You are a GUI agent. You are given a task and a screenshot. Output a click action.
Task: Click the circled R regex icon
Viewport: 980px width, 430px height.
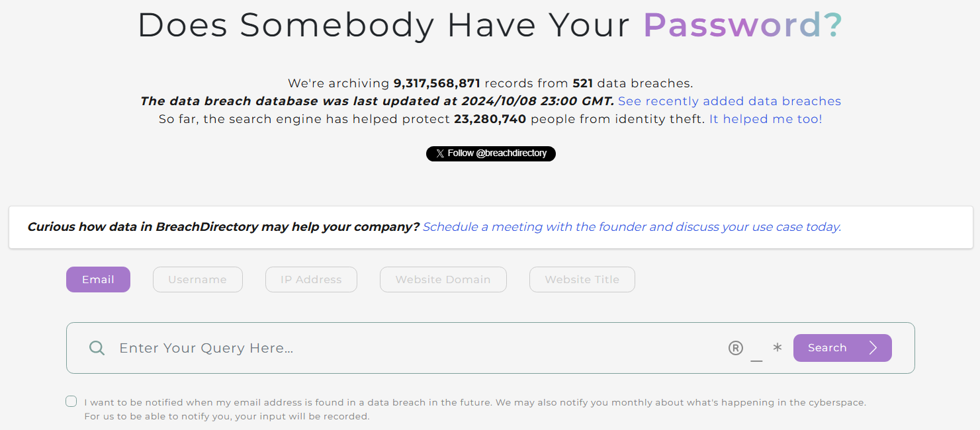736,348
